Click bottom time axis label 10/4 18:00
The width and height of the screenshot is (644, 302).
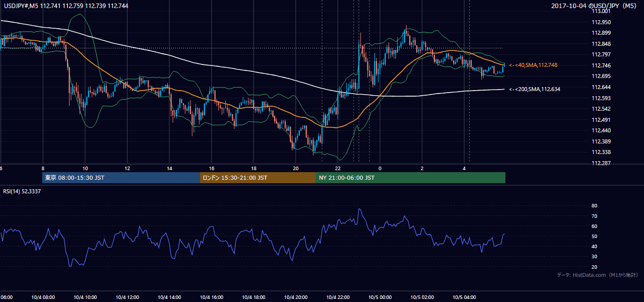tap(253, 297)
